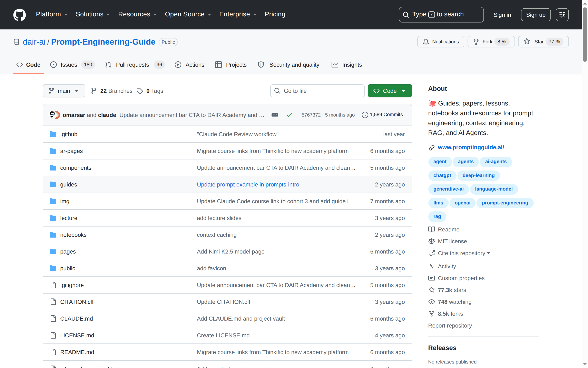
Task: Open the dair-ai owner link
Action: pyautogui.click(x=34, y=42)
